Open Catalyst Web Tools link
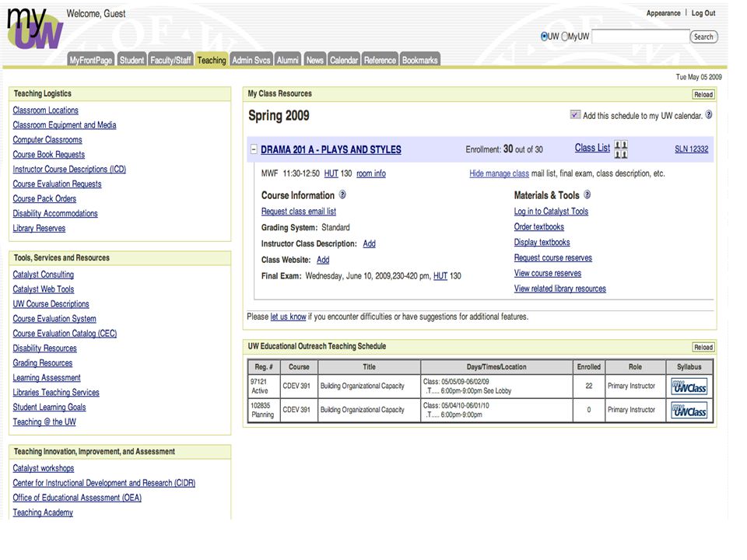 click(44, 289)
